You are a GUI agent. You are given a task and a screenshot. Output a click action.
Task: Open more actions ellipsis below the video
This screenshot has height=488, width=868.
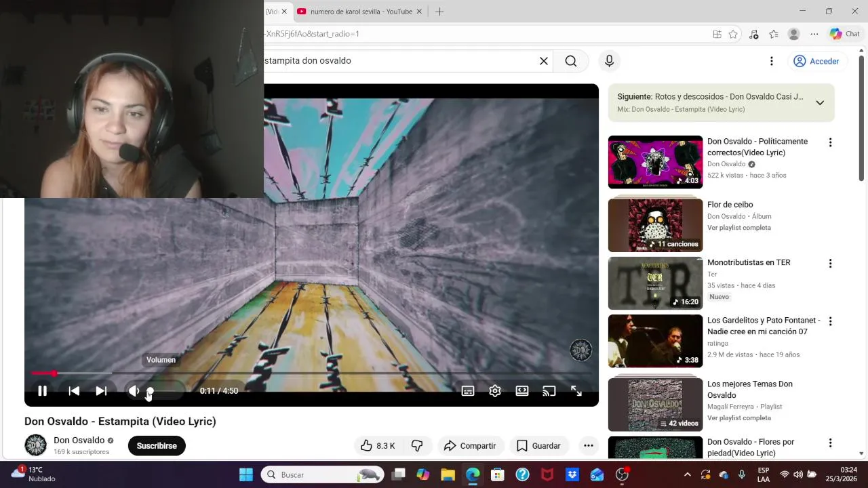point(589,446)
